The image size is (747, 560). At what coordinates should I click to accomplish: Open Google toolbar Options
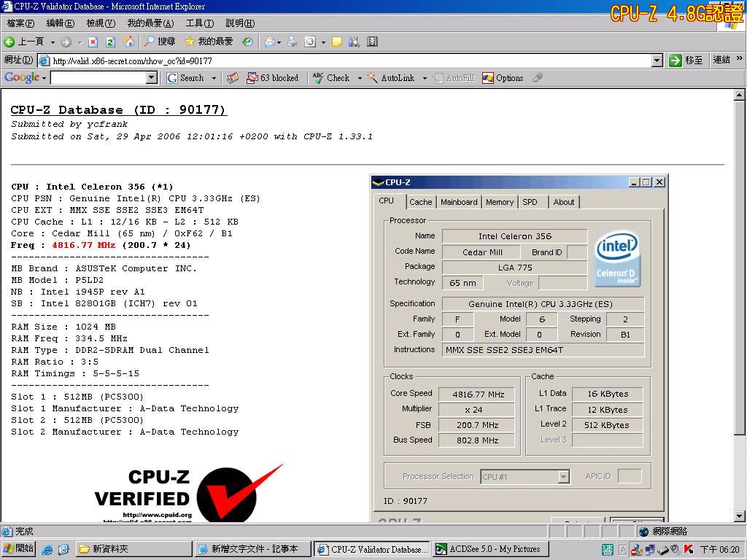503,77
